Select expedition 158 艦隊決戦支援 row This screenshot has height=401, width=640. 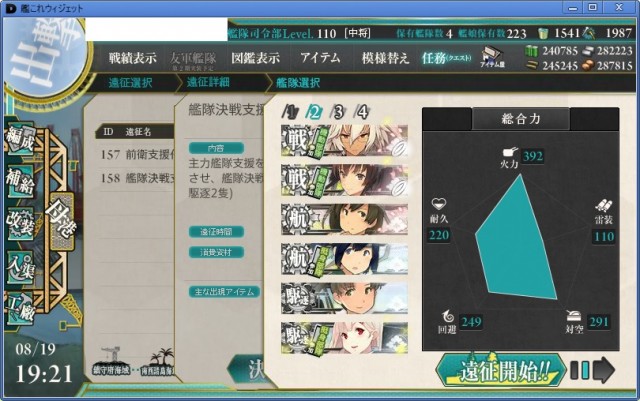[138, 178]
